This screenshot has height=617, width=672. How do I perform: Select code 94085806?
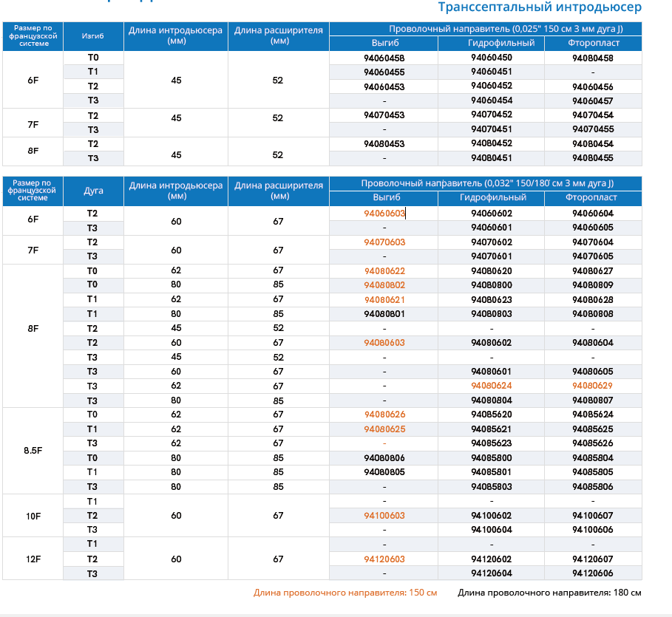click(x=593, y=487)
